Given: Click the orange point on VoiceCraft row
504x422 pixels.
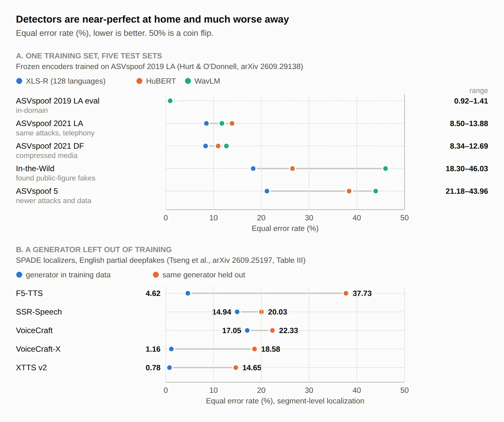Looking at the screenshot, I should pos(272,330).
